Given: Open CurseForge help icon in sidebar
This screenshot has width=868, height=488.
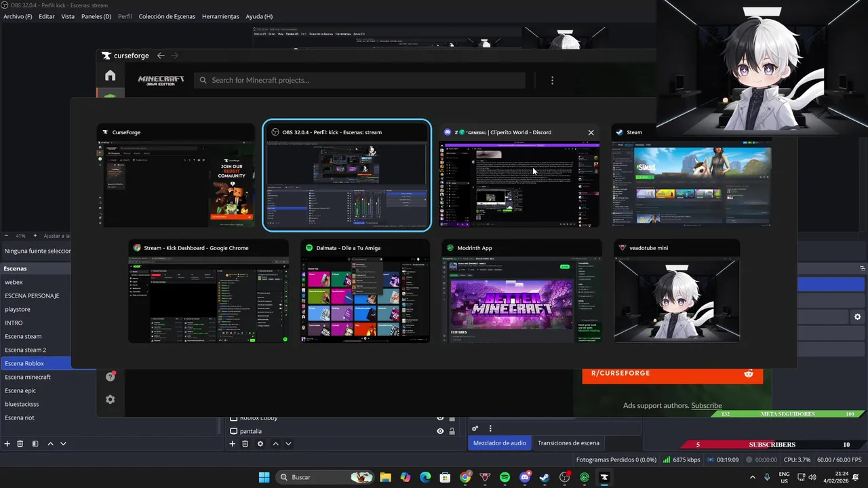Looking at the screenshot, I should 111,376.
